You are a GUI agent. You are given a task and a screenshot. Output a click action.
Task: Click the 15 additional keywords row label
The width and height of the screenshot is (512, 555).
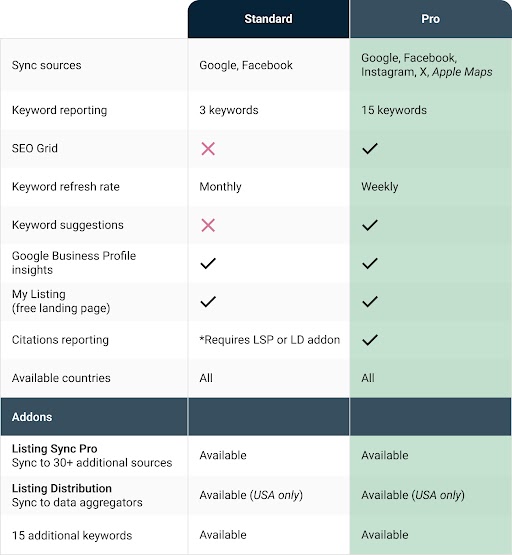coord(72,535)
